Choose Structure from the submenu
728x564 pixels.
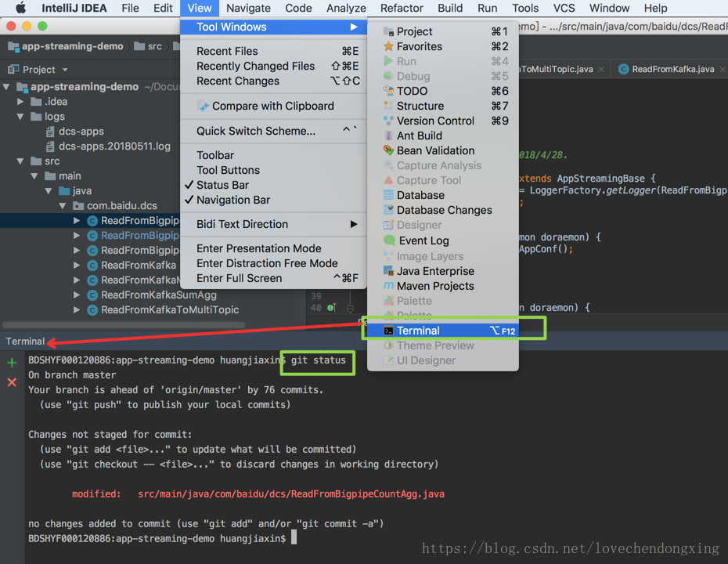(x=442, y=106)
